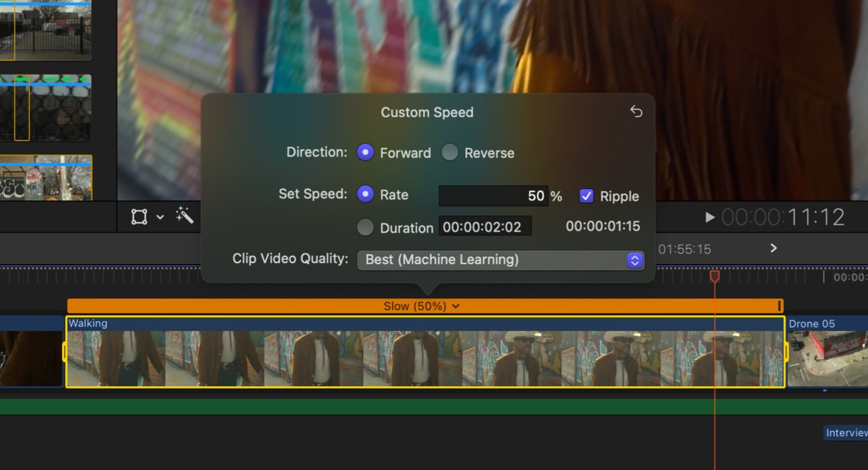The height and width of the screenshot is (470, 868).
Task: Open the Clip Video Quality dropdown
Action: (x=500, y=260)
